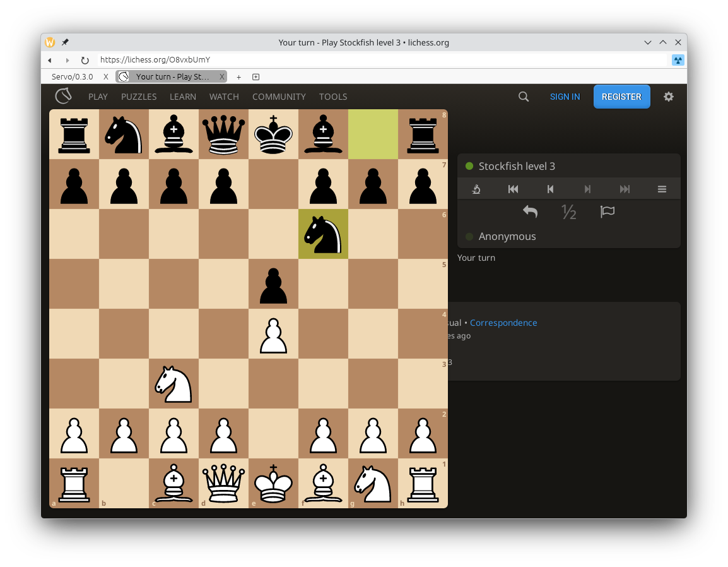Viewport: 728px width, 567px height.
Task: Click the empty b1 square
Action: pos(124,484)
